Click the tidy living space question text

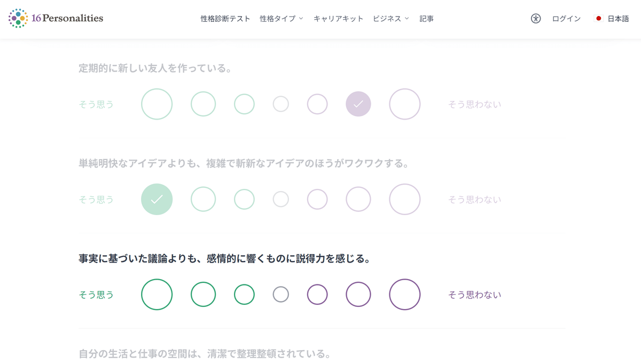click(205, 354)
